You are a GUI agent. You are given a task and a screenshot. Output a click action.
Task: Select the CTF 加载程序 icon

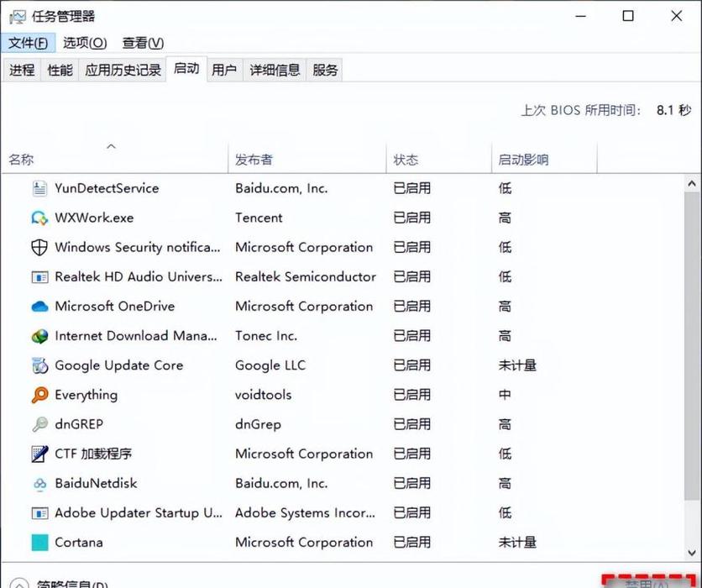pos(38,453)
